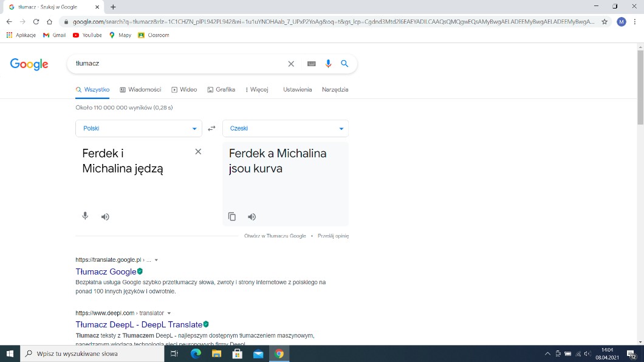Screen dimensions: 644x362
Task: Swap the Polski and Czeski languages
Action: (x=211, y=128)
